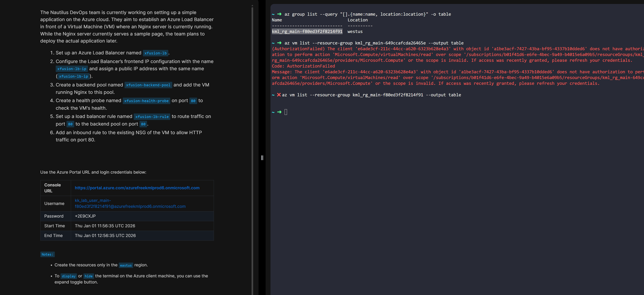Click the scrollbar up arrow on instructions panel
This screenshot has height=295, width=644.
pos(252,5)
